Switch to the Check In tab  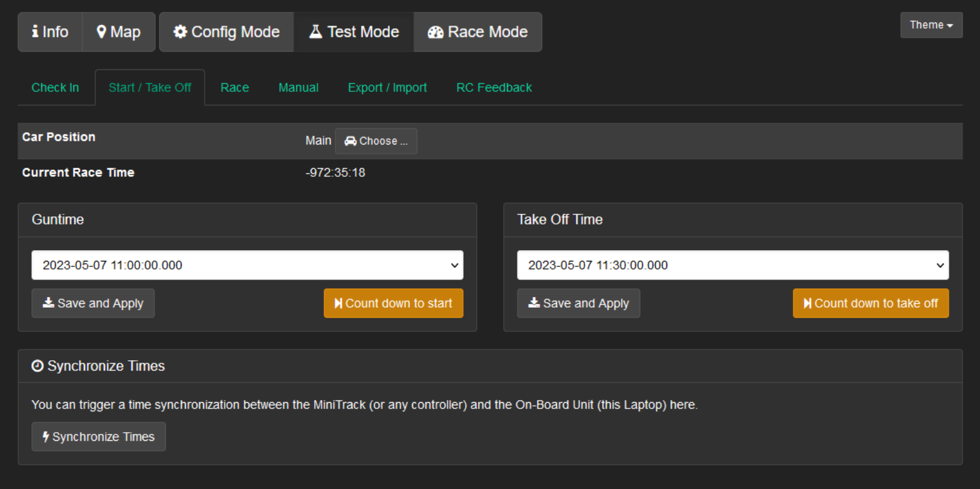55,88
